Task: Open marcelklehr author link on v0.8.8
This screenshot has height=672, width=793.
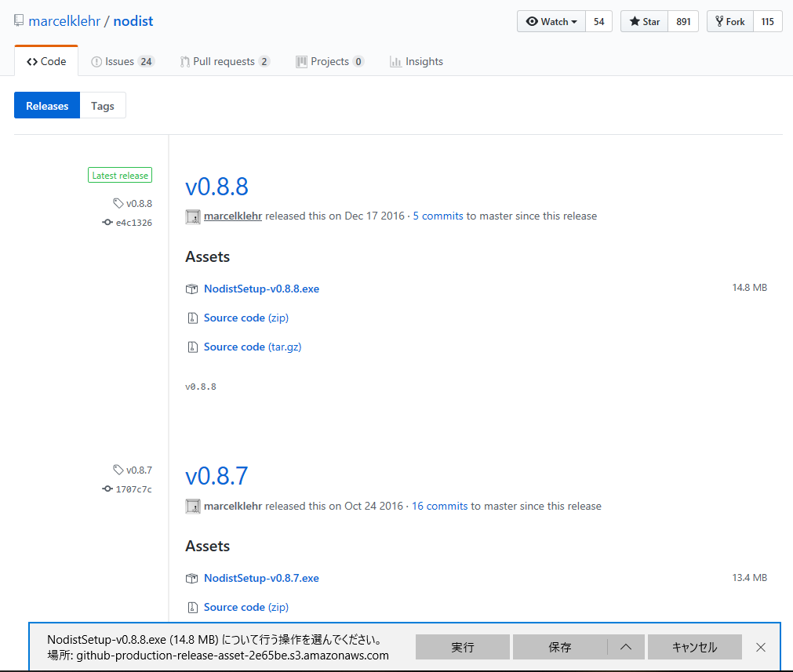Action: [x=233, y=216]
